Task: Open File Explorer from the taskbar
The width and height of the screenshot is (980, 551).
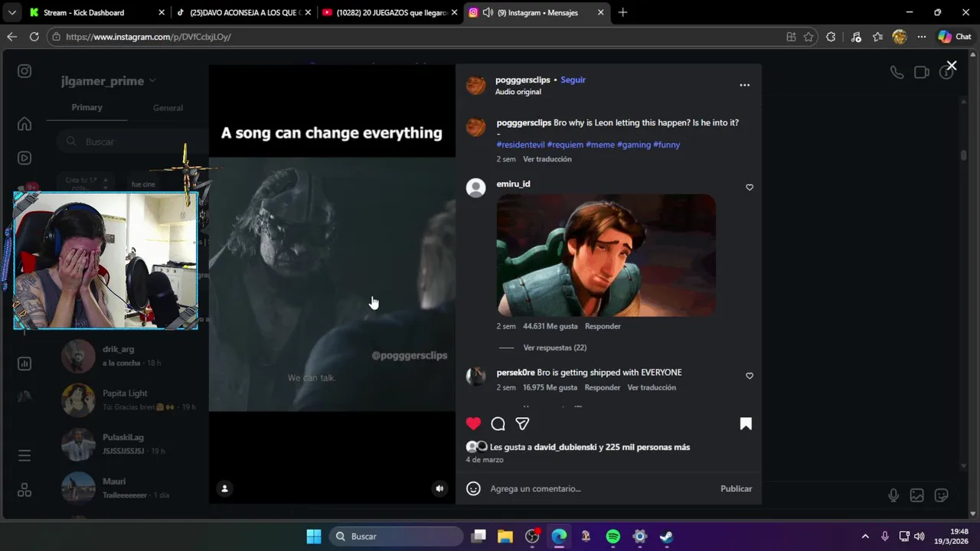Action: 505,536
